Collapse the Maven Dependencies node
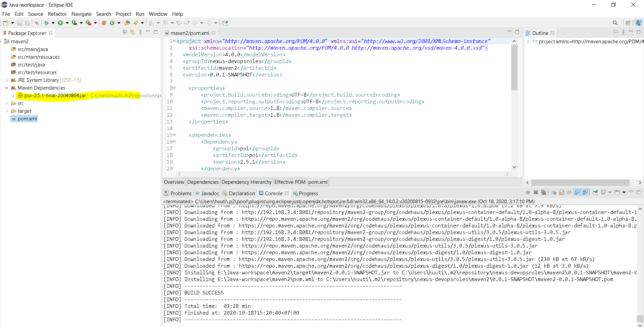 [x=6, y=88]
